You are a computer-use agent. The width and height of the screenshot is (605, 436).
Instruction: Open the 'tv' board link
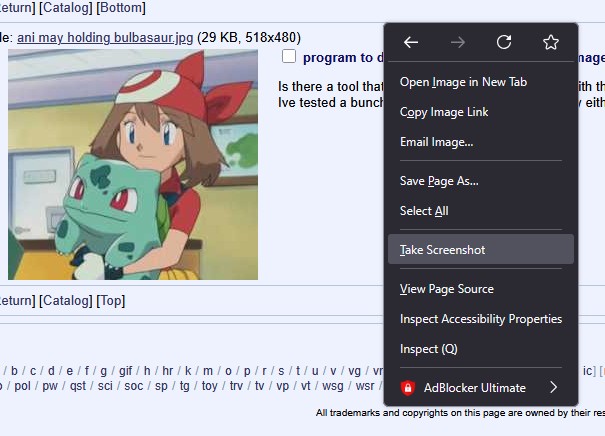coord(259,386)
